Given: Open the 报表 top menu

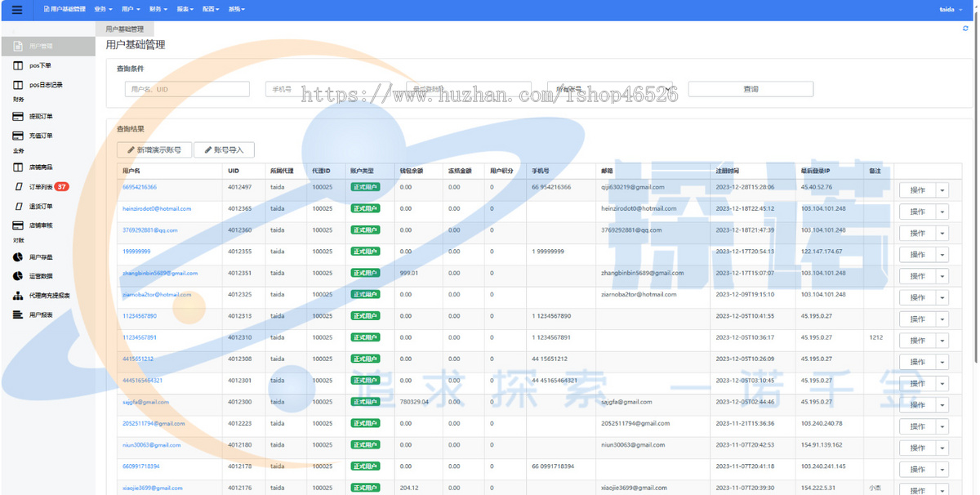Looking at the screenshot, I should click(185, 9).
